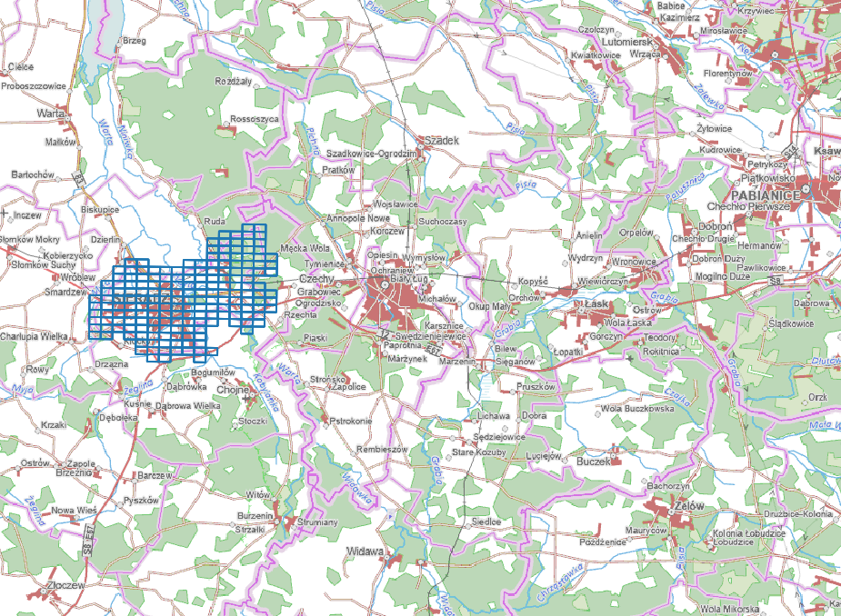Select the Zelów town label
The width and height of the screenshot is (841, 616).
689,503
